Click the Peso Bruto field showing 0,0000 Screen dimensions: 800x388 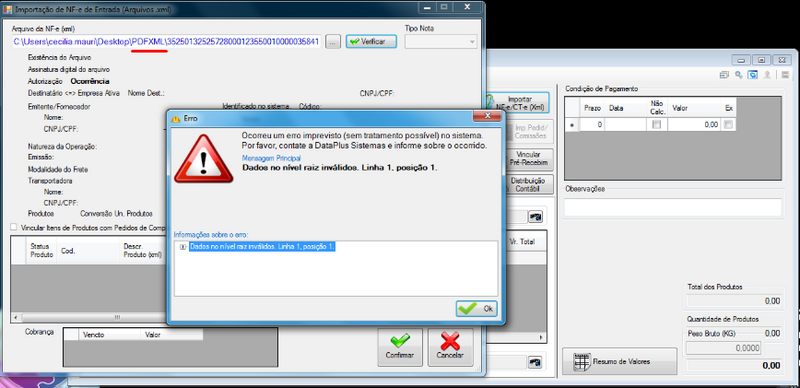(x=723, y=348)
